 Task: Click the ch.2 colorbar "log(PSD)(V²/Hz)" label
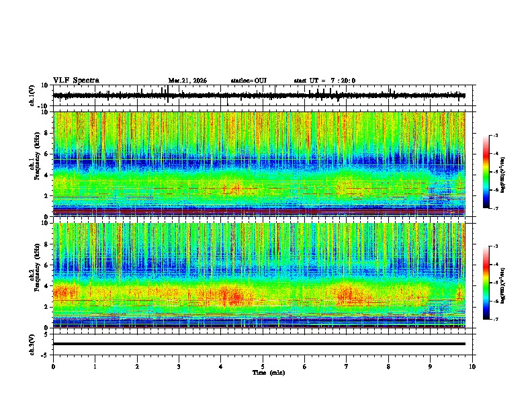click(x=503, y=285)
